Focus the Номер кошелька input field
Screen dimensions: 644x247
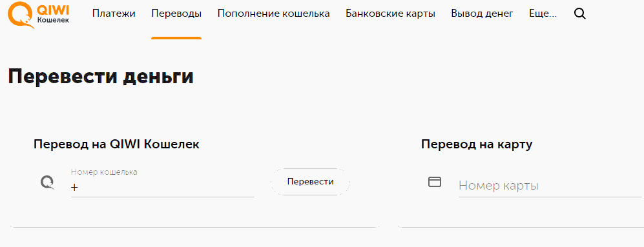click(163, 182)
